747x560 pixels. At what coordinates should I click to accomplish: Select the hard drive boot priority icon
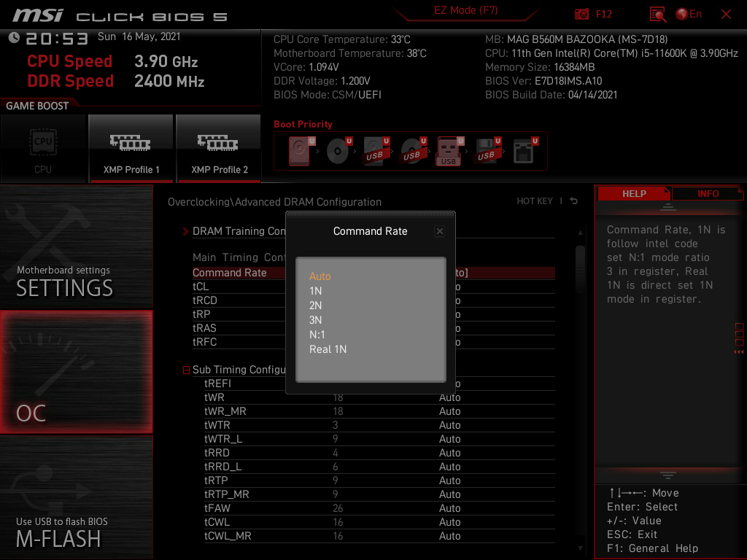click(x=301, y=151)
